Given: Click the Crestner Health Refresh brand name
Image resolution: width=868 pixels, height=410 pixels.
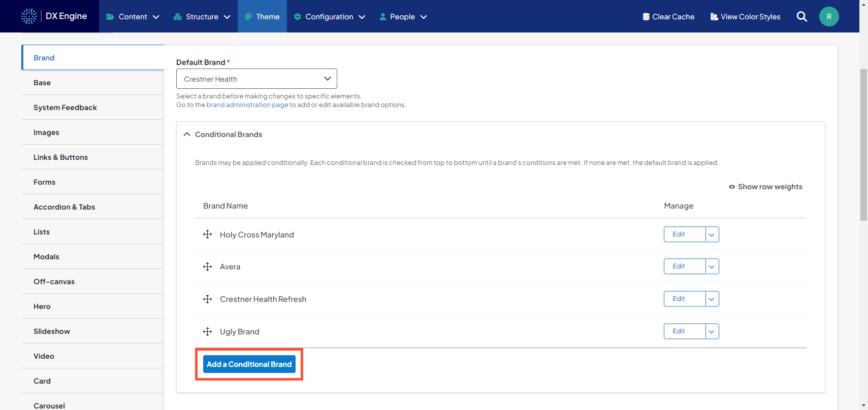Looking at the screenshot, I should tap(263, 299).
